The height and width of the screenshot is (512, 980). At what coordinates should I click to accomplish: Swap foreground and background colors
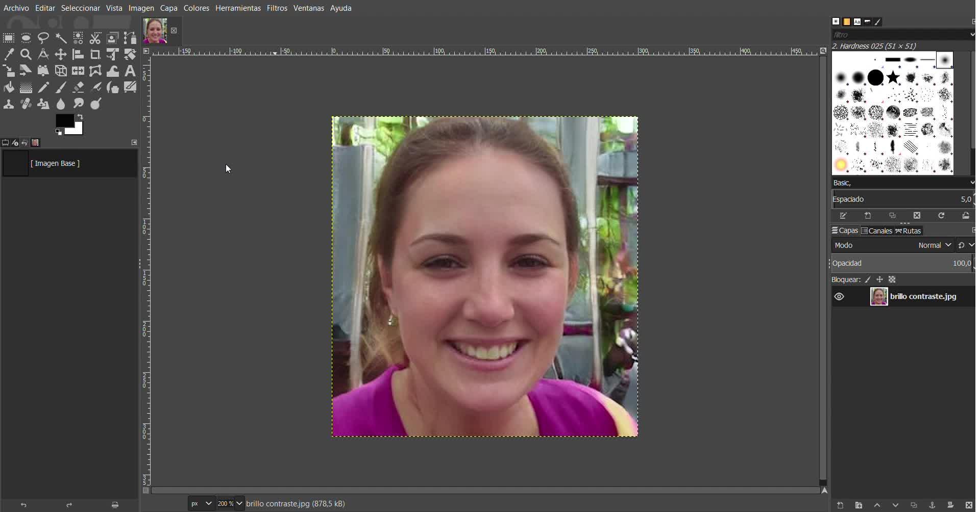80,117
